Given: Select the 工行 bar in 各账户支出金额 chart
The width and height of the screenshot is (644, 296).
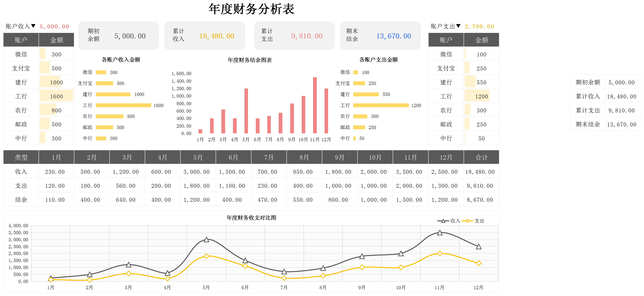Looking at the screenshot, I should click(381, 105).
